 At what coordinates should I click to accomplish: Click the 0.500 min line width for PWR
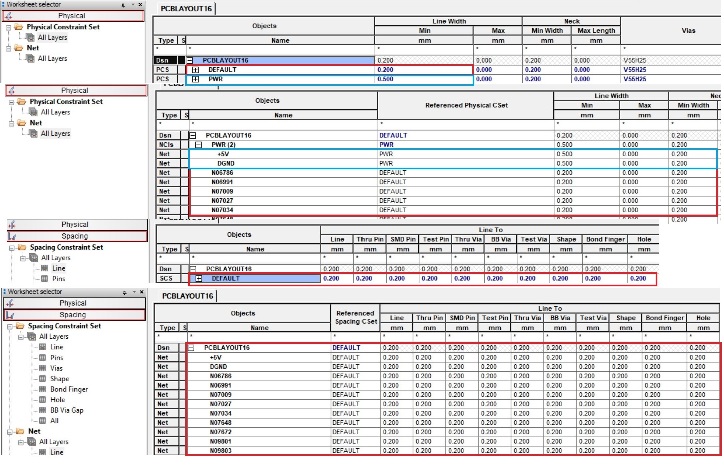(x=386, y=79)
